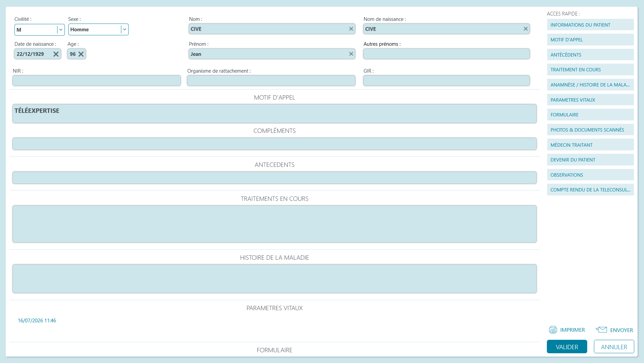Clear the Age value with its X
The width and height of the screenshot is (644, 363).
click(x=81, y=54)
